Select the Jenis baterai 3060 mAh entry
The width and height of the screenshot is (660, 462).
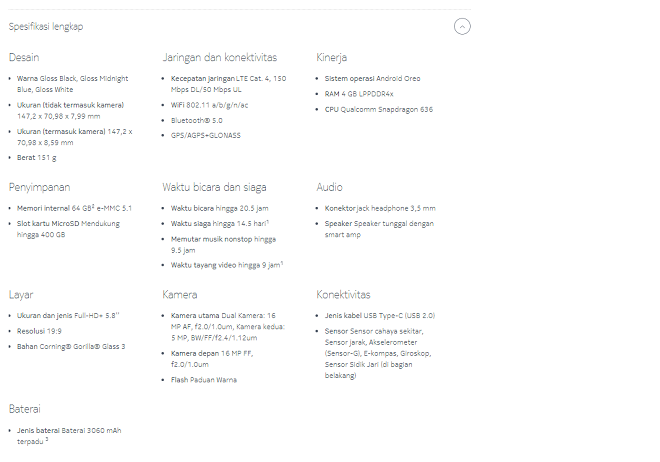(x=69, y=436)
